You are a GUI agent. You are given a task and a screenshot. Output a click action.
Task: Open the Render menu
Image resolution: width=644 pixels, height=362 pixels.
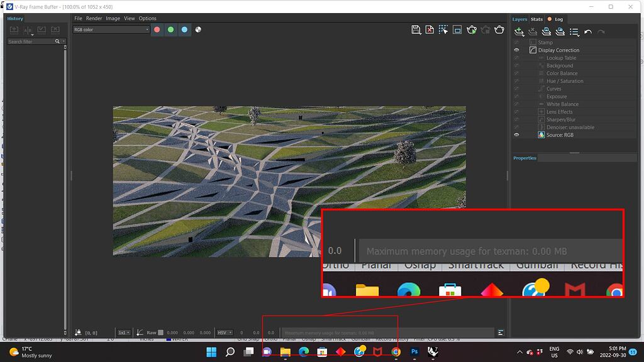(x=94, y=18)
